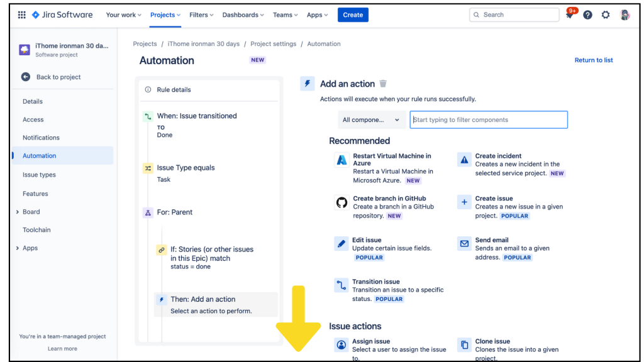Open the help question mark icon
Viewport: 644px width, 362px height.
(587, 15)
